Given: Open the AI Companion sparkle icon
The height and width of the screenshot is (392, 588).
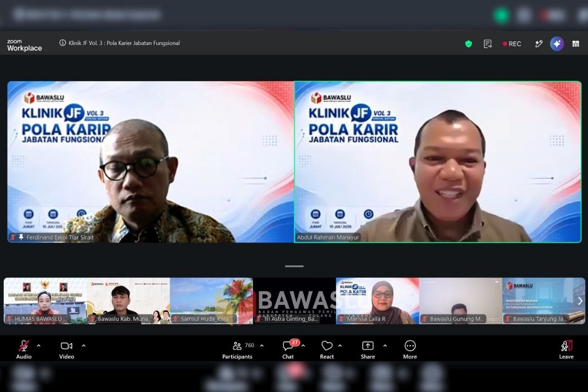Looking at the screenshot, I should pyautogui.click(x=557, y=44).
